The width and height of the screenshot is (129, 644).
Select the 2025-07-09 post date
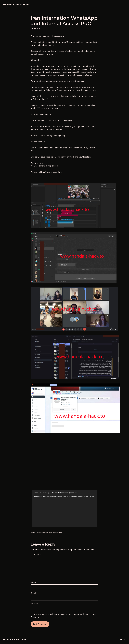(35, 28)
